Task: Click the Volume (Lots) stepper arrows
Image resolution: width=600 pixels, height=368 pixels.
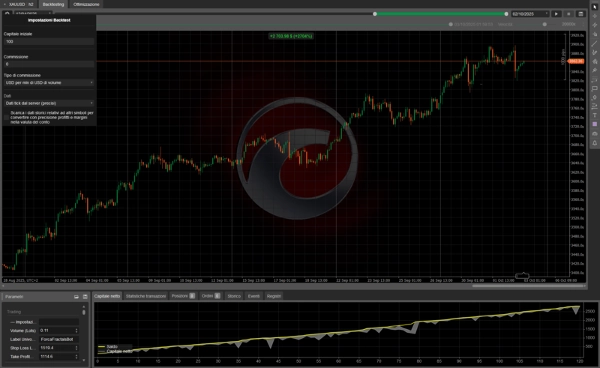Action: click(77, 331)
